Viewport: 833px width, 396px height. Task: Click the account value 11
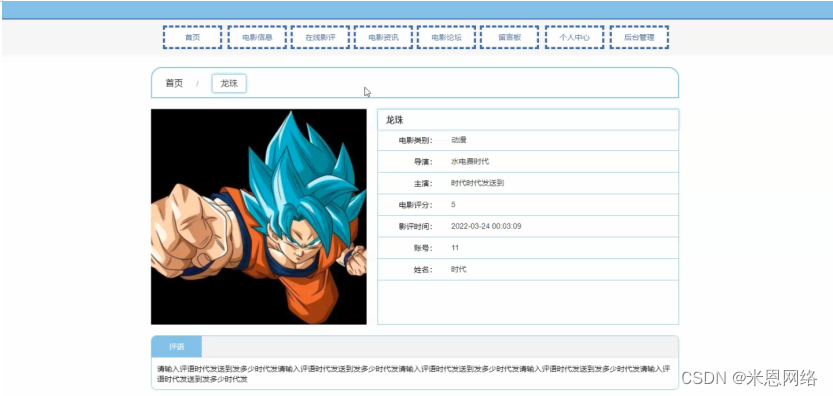click(x=455, y=248)
